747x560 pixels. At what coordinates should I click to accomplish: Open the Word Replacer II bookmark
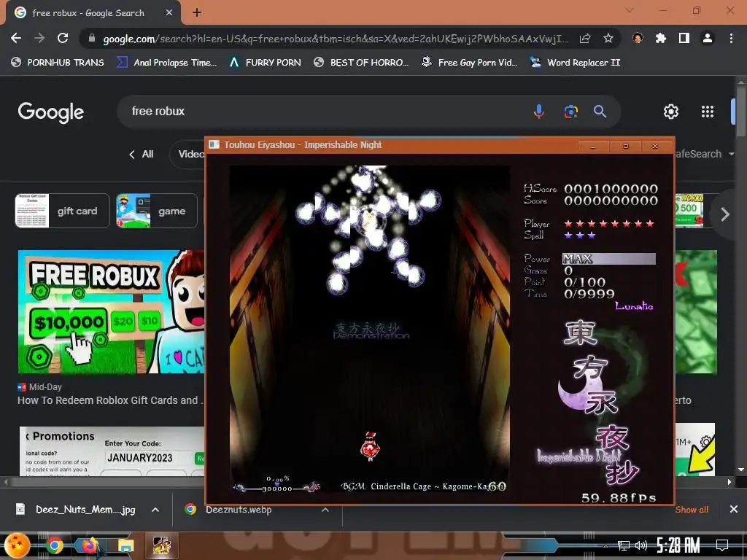tap(575, 63)
